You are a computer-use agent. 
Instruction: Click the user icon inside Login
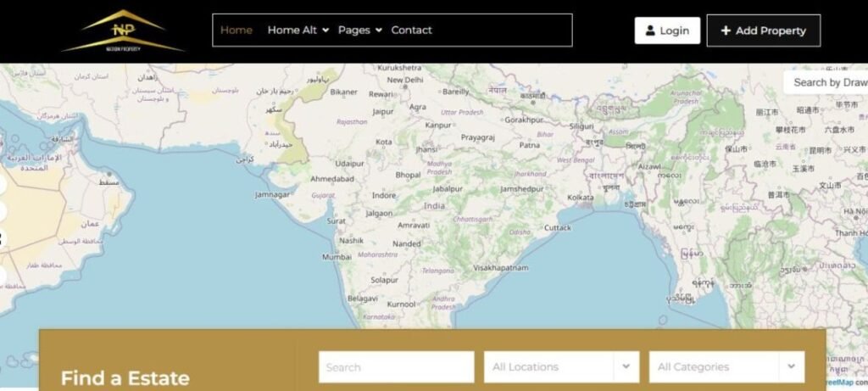[x=650, y=31]
